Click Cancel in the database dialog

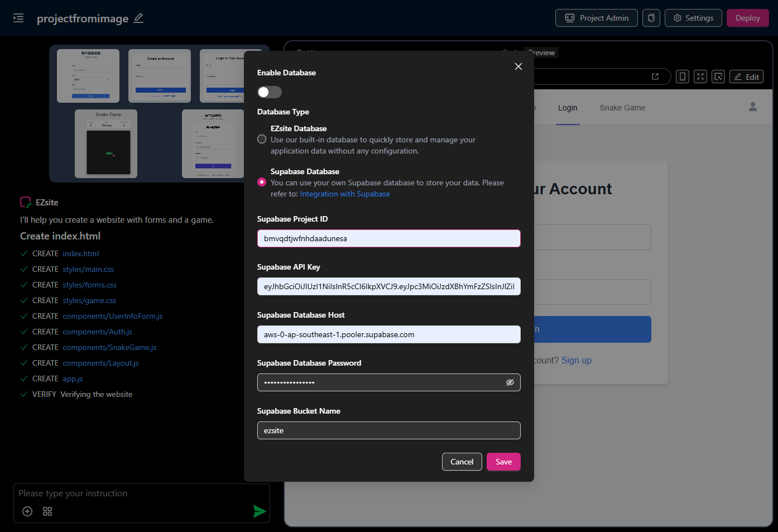click(462, 462)
